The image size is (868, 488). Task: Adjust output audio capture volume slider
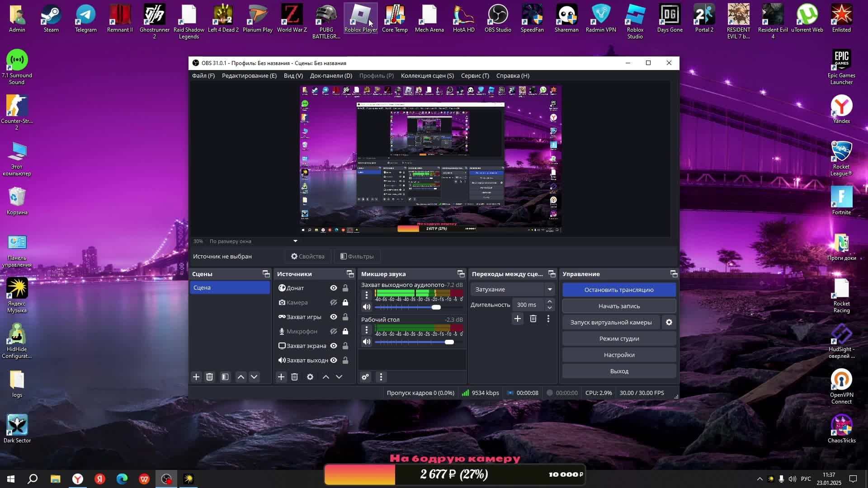419,307
